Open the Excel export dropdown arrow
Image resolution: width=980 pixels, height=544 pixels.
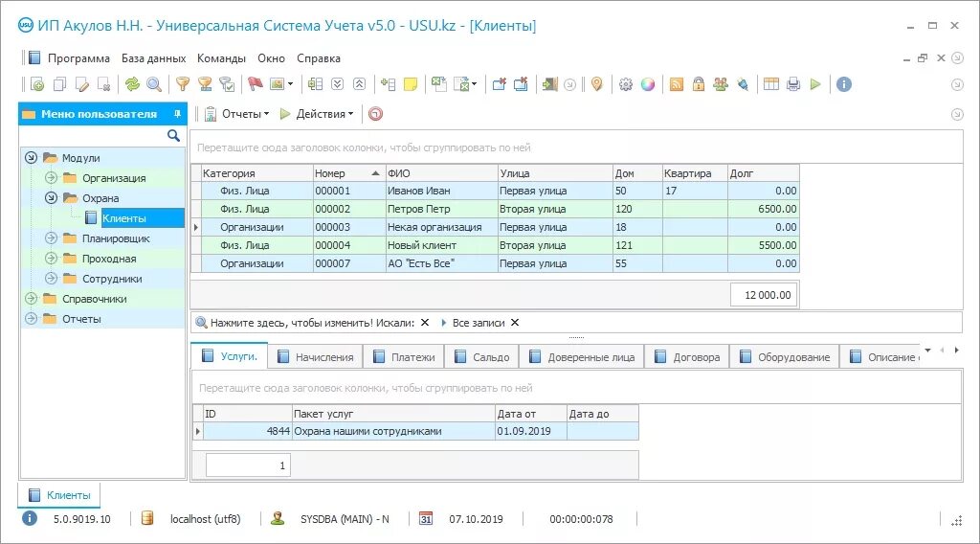[x=475, y=84]
